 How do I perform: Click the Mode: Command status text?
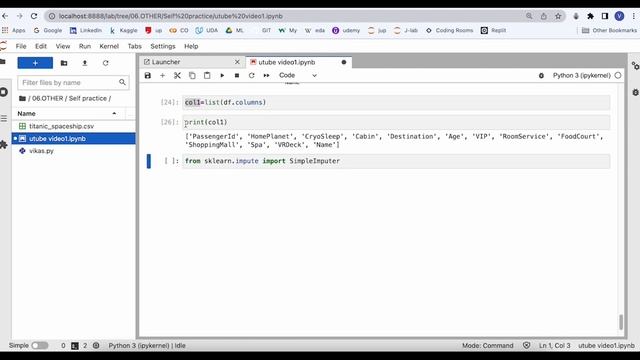488,345
